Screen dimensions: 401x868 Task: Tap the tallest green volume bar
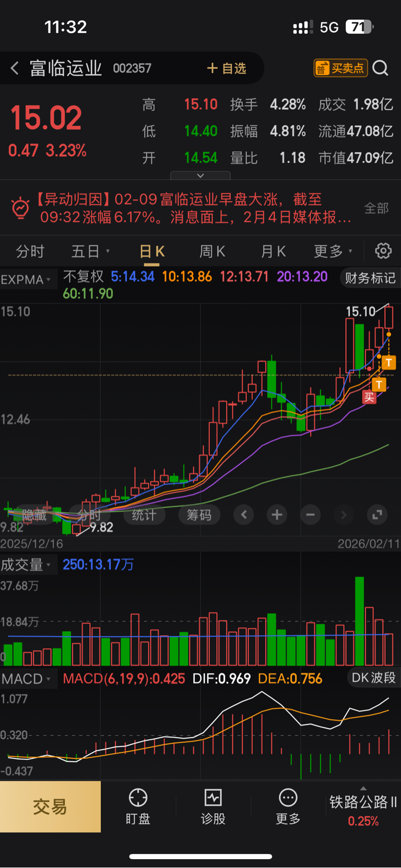tap(359, 621)
